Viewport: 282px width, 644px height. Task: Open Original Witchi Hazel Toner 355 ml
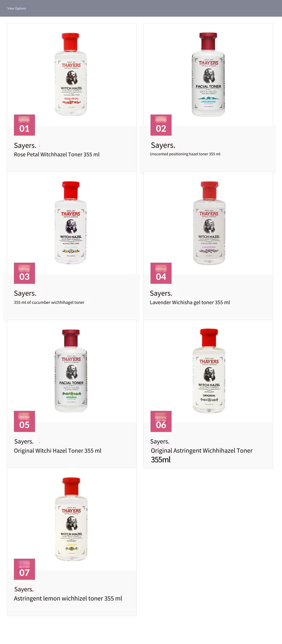click(x=58, y=451)
